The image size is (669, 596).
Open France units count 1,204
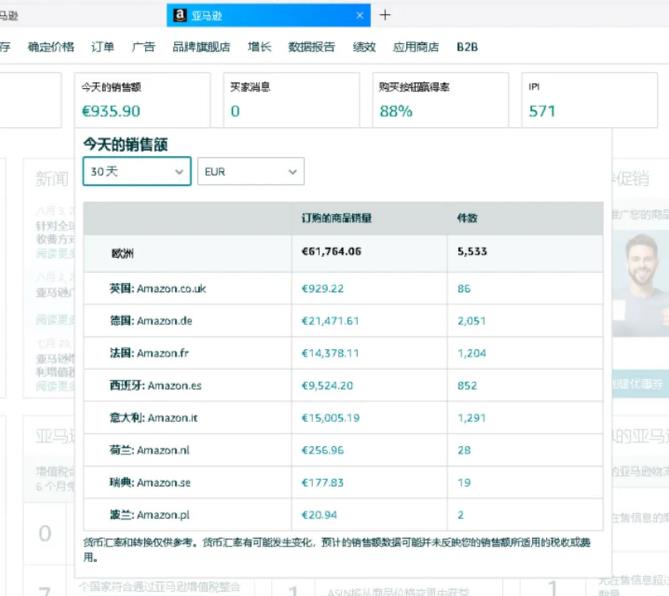(x=471, y=353)
